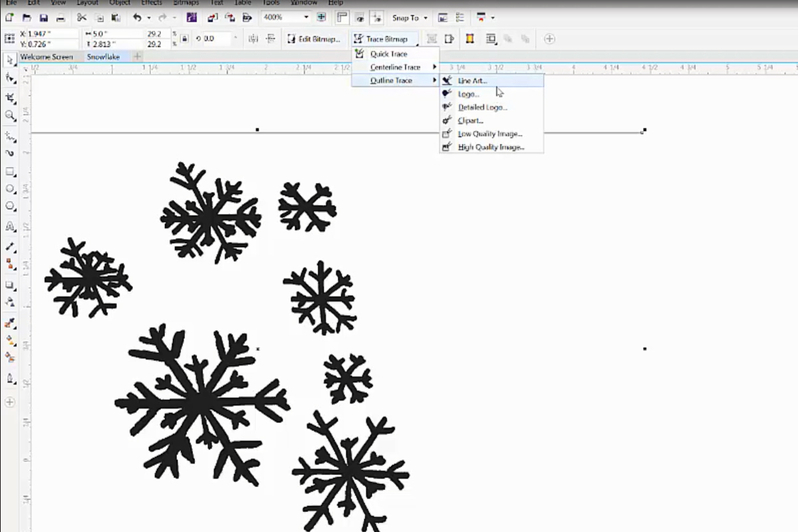Select the Drop Shadow tool
The image size is (798, 532).
(10, 284)
